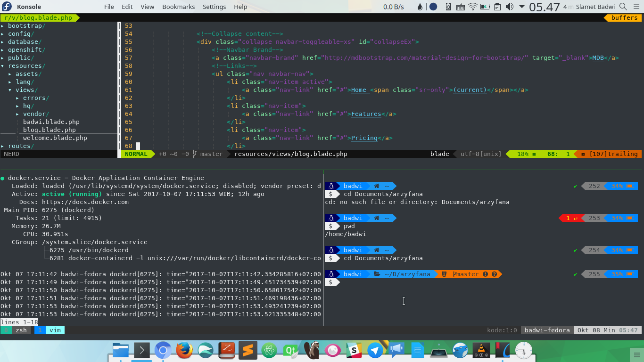This screenshot has width=644, height=362.
Task: Launch Chromium from the dock
Action: pyautogui.click(x=163, y=350)
